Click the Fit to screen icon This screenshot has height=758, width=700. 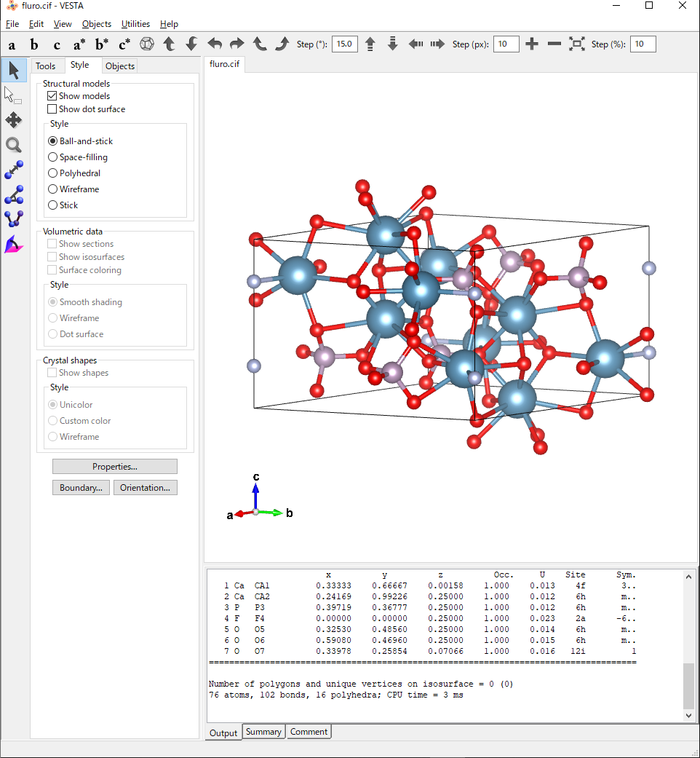[x=576, y=44]
